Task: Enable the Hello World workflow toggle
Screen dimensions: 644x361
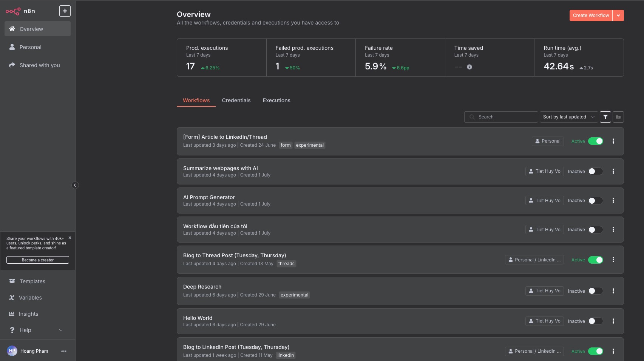Action: tap(595, 321)
